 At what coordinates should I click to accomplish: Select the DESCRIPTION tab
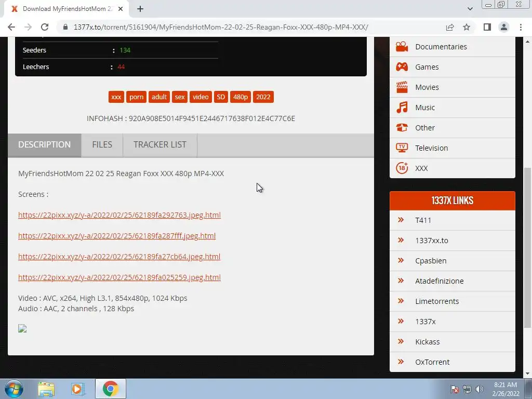(45, 145)
